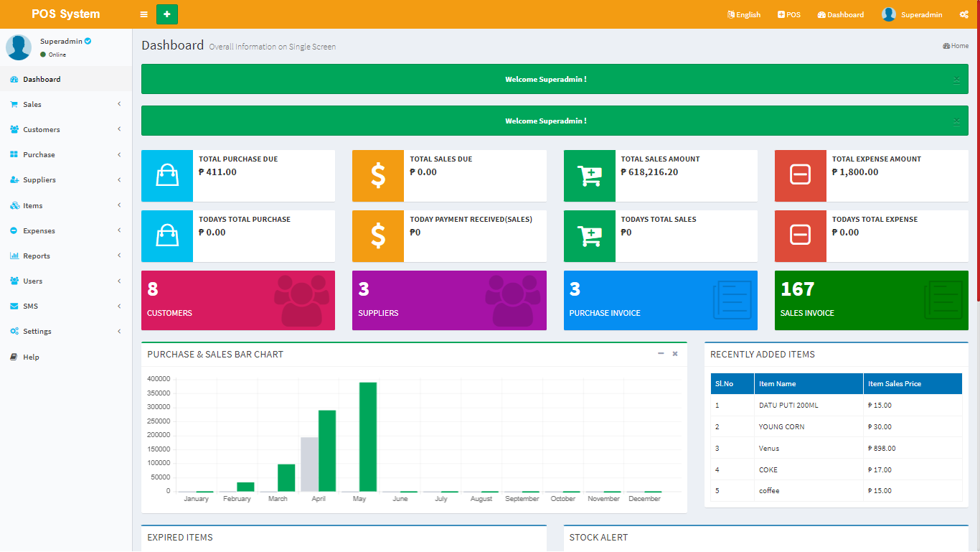The image size is (980, 552).
Task: Expand the Expenses submenu chevron
Action: tap(119, 230)
